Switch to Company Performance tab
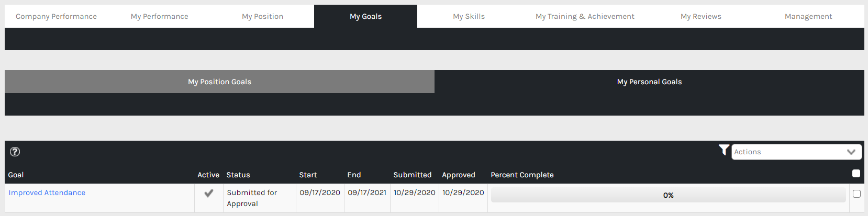This screenshot has height=216, width=868. pos(56,16)
